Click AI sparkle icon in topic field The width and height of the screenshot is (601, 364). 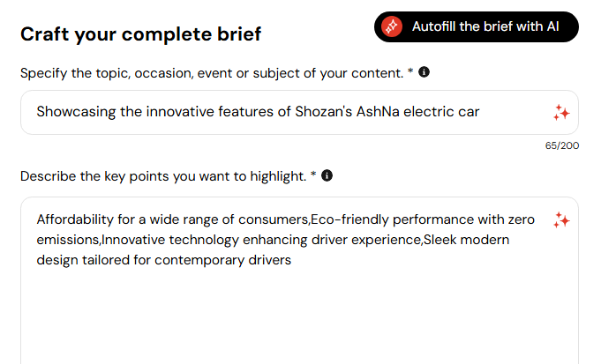point(561,113)
